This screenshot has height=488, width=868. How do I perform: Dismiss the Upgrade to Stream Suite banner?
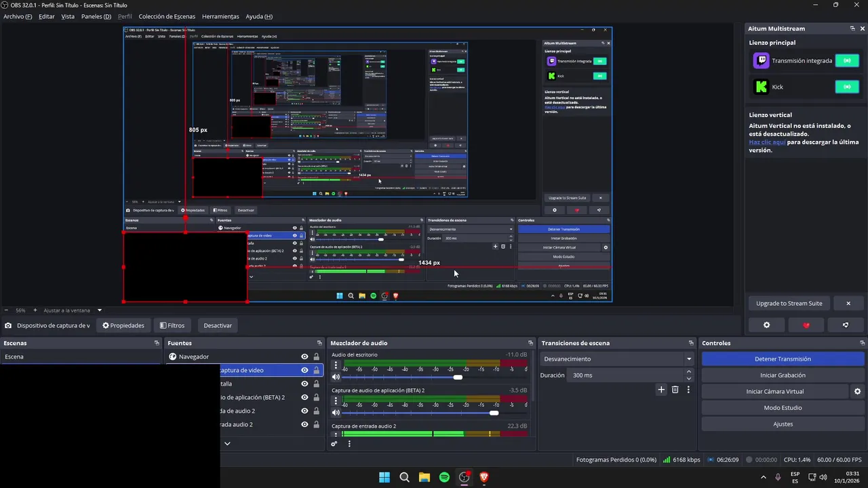[848, 304]
